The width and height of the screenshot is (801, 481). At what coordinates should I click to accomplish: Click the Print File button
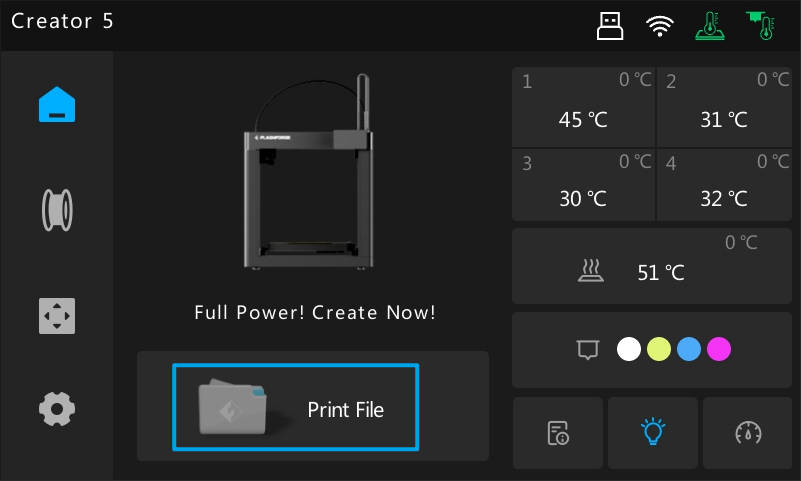(x=296, y=407)
